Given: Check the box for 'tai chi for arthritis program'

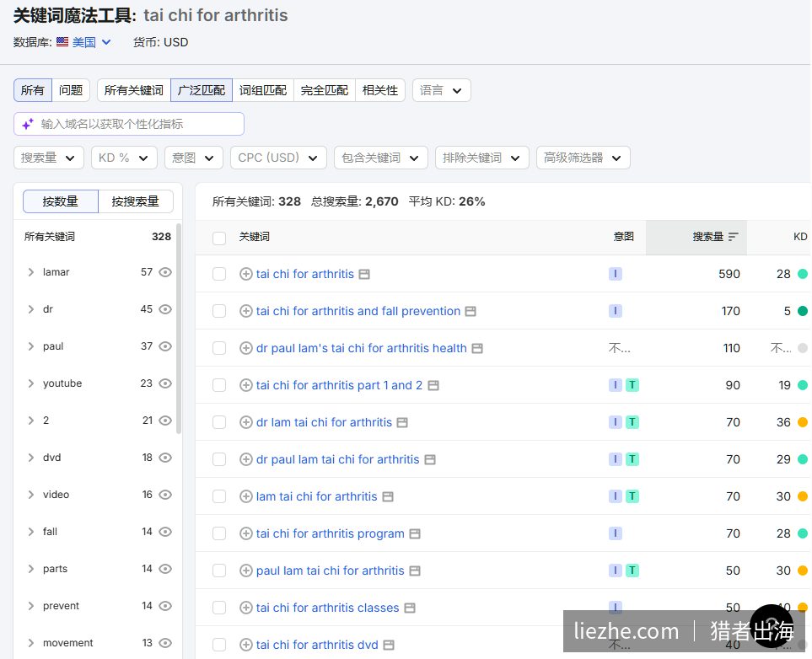Looking at the screenshot, I should point(219,533).
